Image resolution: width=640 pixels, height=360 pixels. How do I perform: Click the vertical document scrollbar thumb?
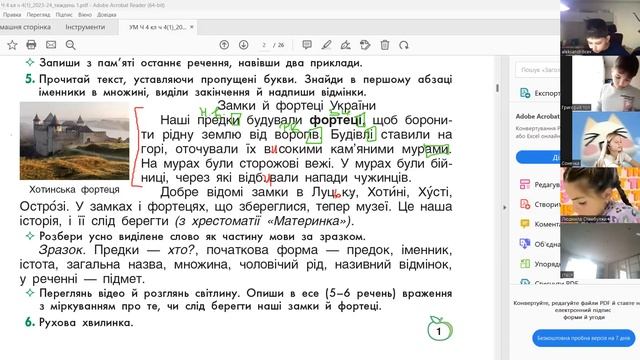(x=497, y=88)
